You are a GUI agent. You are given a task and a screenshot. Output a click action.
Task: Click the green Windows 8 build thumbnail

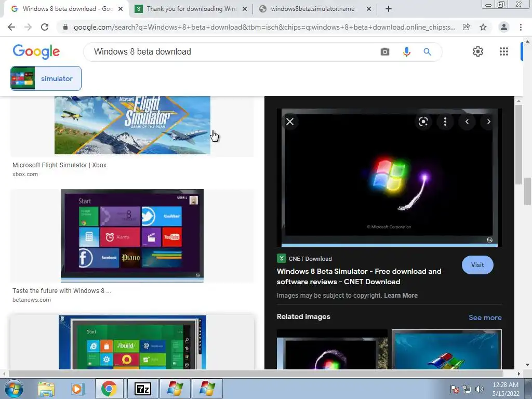132,342
